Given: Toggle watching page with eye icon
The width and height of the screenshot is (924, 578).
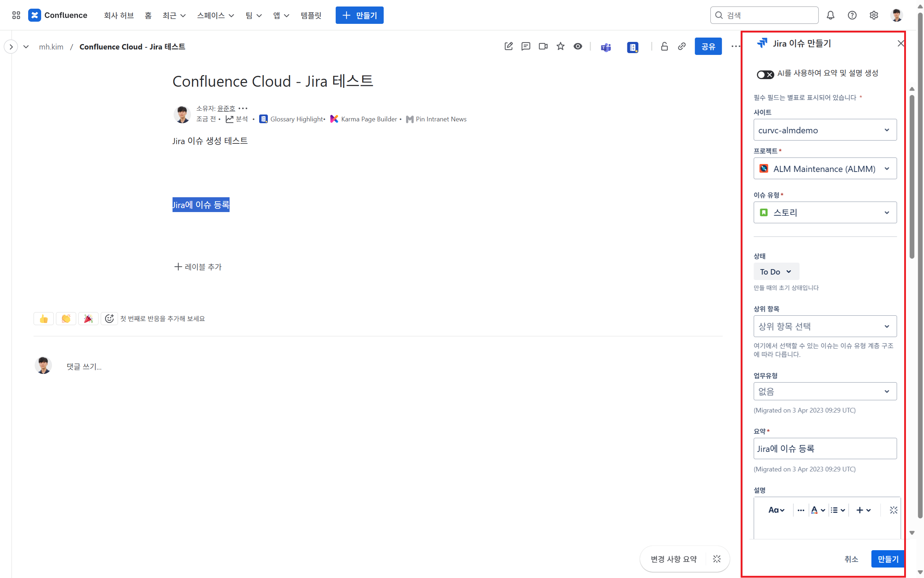Looking at the screenshot, I should (x=578, y=46).
